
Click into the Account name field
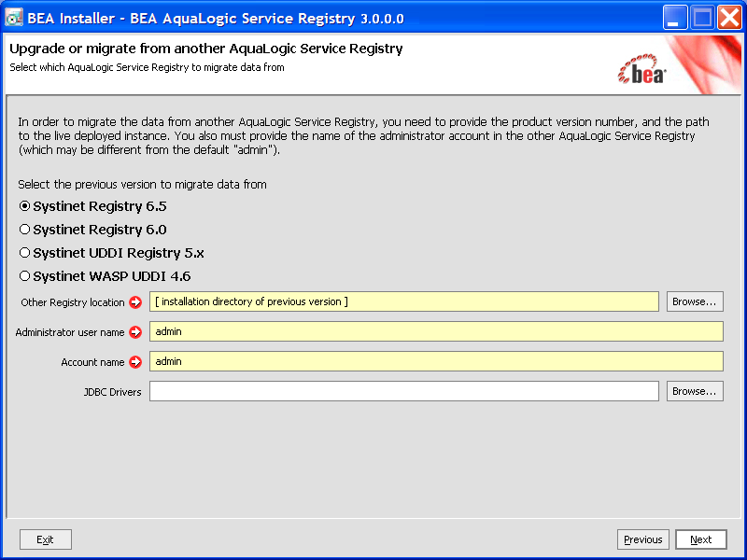[436, 361]
